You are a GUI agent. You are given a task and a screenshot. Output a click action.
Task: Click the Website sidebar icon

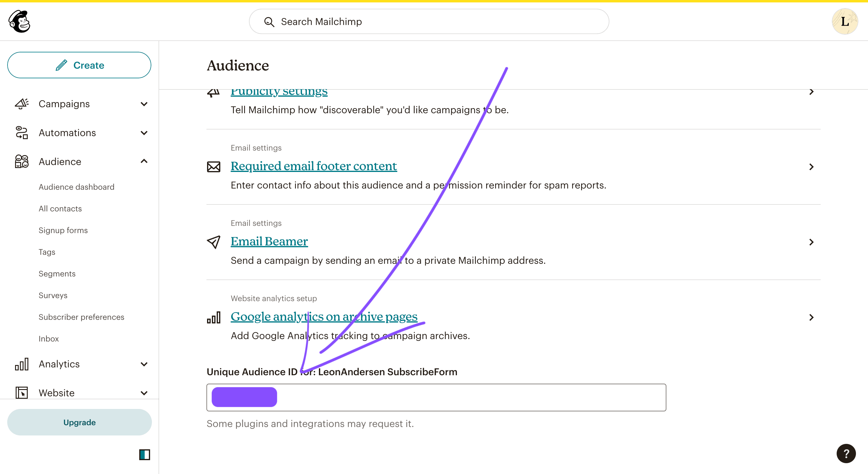point(22,392)
